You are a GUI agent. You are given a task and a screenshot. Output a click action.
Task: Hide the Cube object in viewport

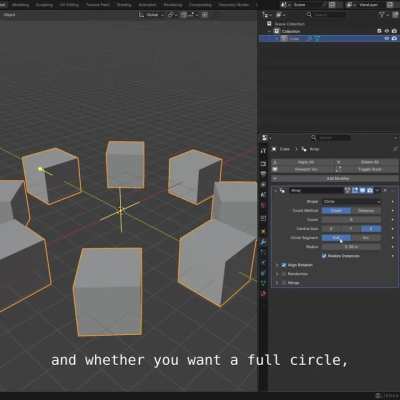pyautogui.click(x=387, y=39)
